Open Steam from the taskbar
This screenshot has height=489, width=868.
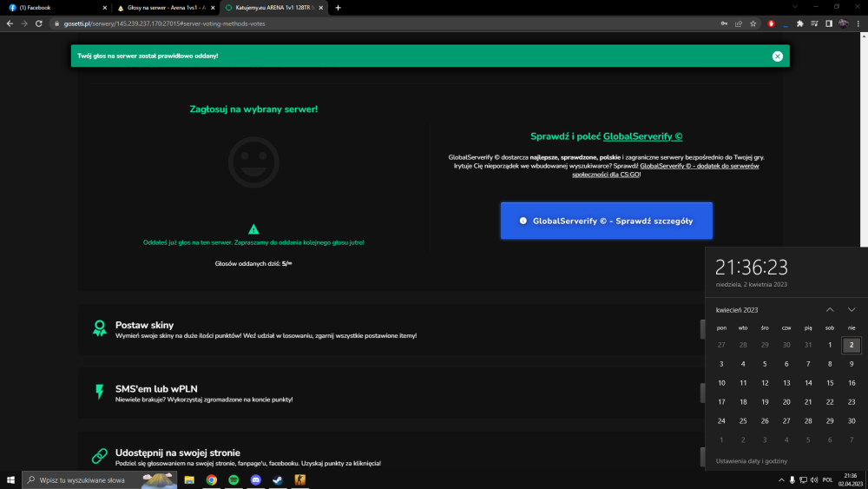point(278,479)
